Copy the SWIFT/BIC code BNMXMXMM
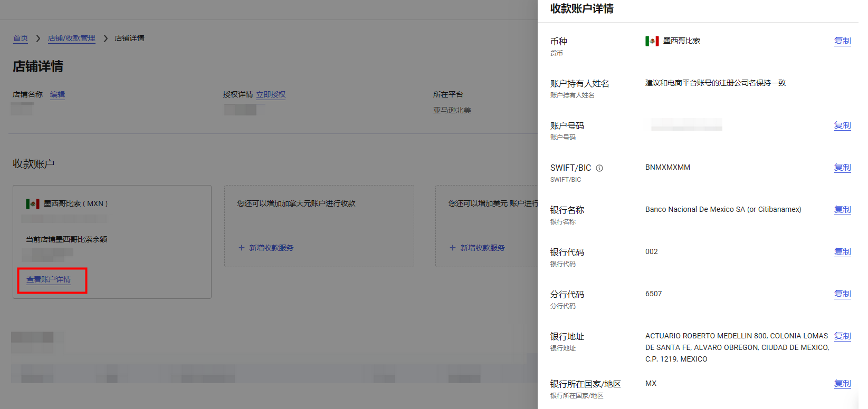The height and width of the screenshot is (409, 868). pyautogui.click(x=842, y=168)
